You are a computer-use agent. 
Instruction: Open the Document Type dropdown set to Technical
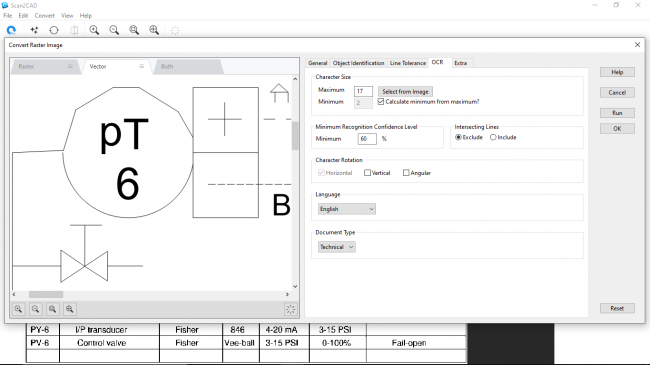[x=337, y=247]
